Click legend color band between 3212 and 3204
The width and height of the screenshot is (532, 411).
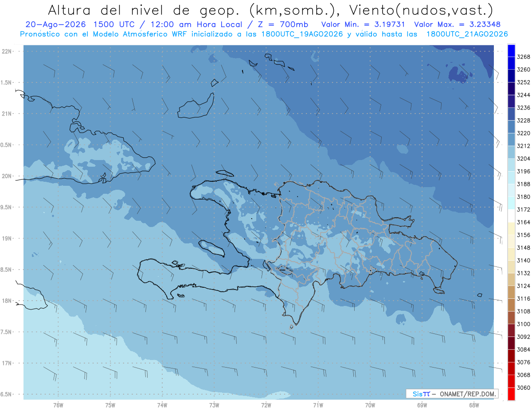[511, 152]
